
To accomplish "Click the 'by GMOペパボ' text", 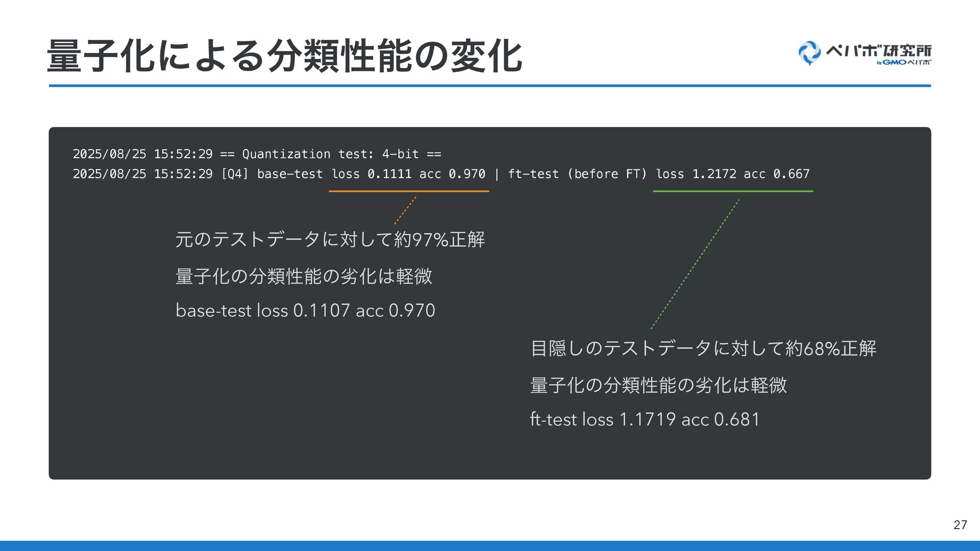I will point(904,62).
